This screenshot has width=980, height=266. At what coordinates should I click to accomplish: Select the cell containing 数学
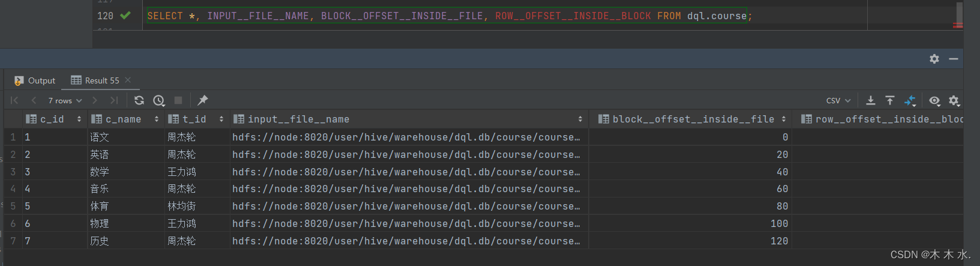(x=126, y=172)
